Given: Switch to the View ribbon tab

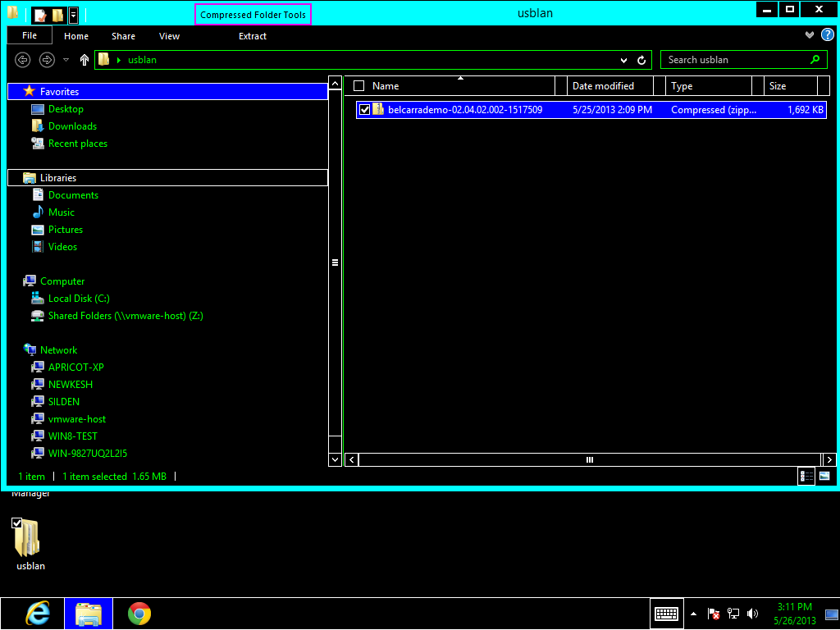Looking at the screenshot, I should tap(169, 36).
